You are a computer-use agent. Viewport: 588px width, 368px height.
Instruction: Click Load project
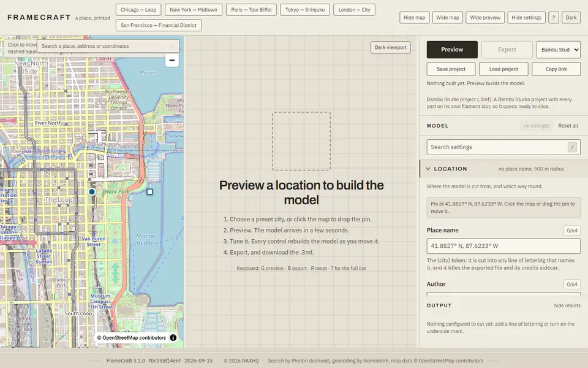[x=503, y=69]
